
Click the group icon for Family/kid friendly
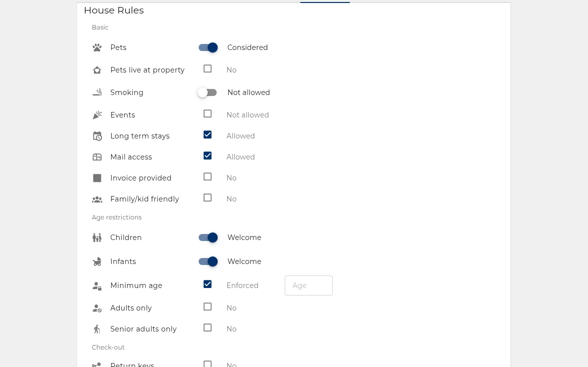point(97,199)
